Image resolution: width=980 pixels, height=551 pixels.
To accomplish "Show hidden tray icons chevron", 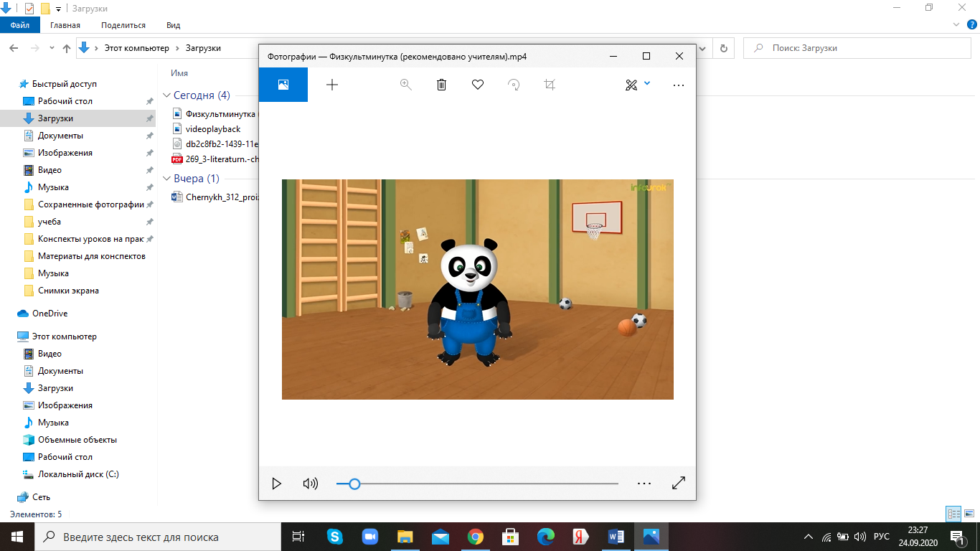I will 809,537.
